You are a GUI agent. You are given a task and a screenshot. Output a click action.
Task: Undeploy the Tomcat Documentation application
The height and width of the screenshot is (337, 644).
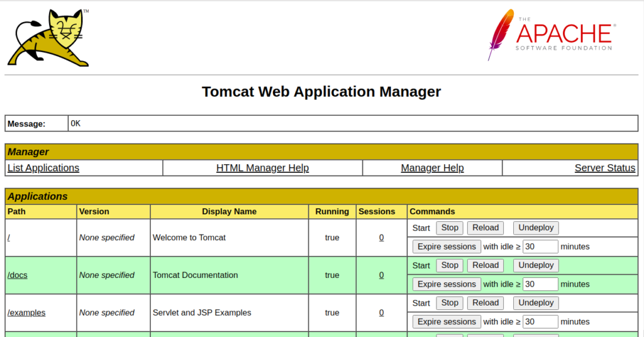click(536, 265)
